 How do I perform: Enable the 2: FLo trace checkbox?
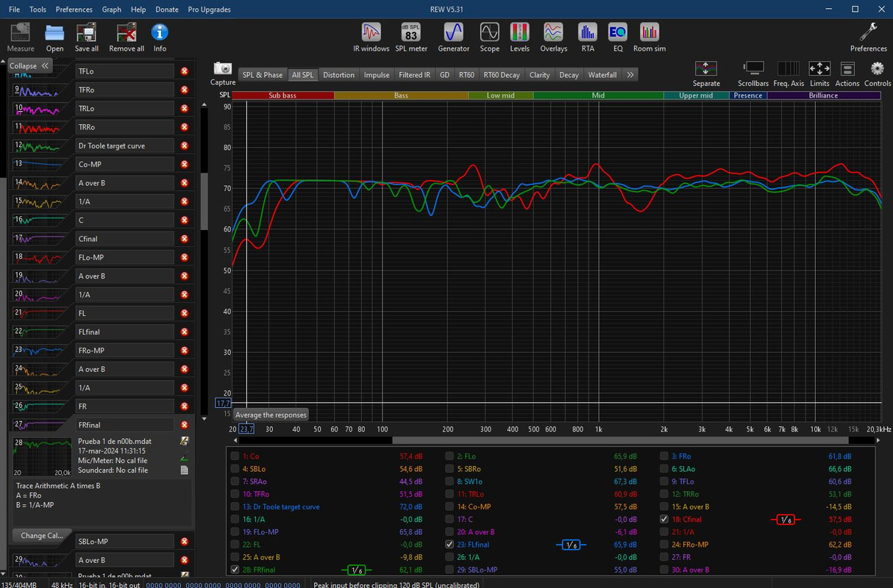pos(449,456)
